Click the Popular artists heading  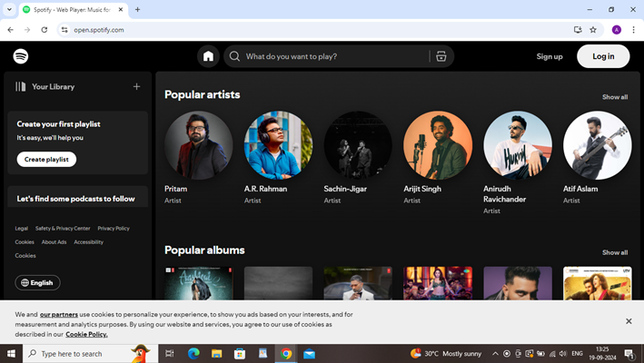[202, 94]
